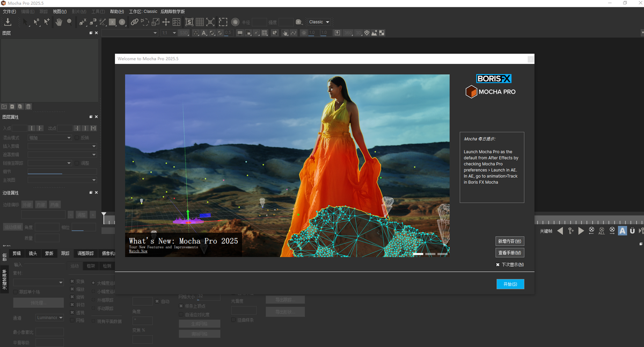Select the link layers chain tool

pyautogui.click(x=135, y=22)
